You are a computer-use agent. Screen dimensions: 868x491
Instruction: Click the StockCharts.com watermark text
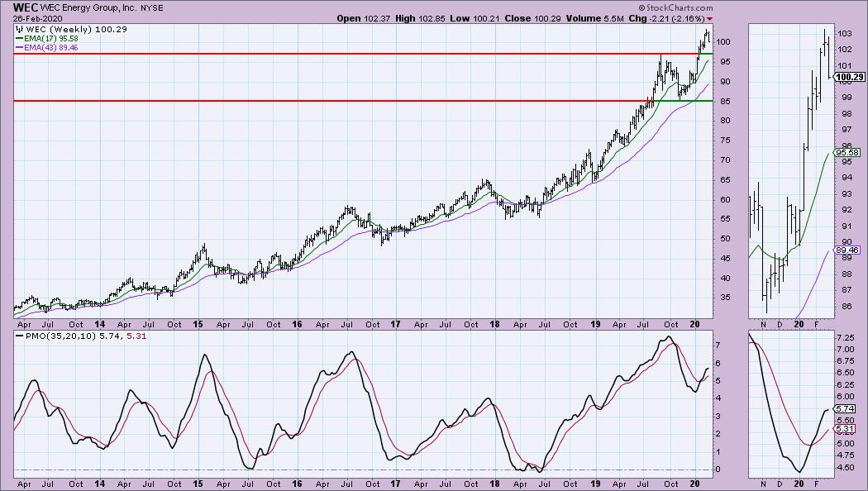point(675,7)
